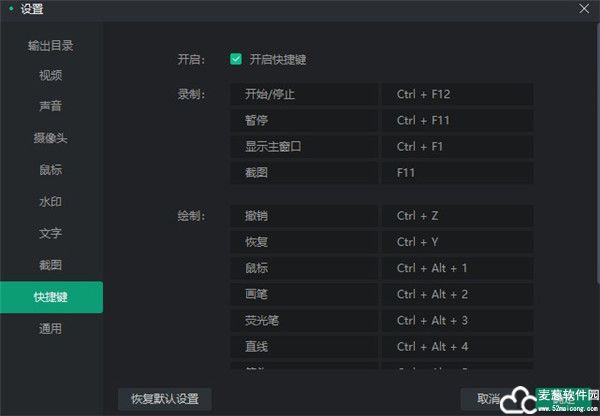Select the 通用 settings tab
Viewport: 600px width, 416px height.
[51, 329]
